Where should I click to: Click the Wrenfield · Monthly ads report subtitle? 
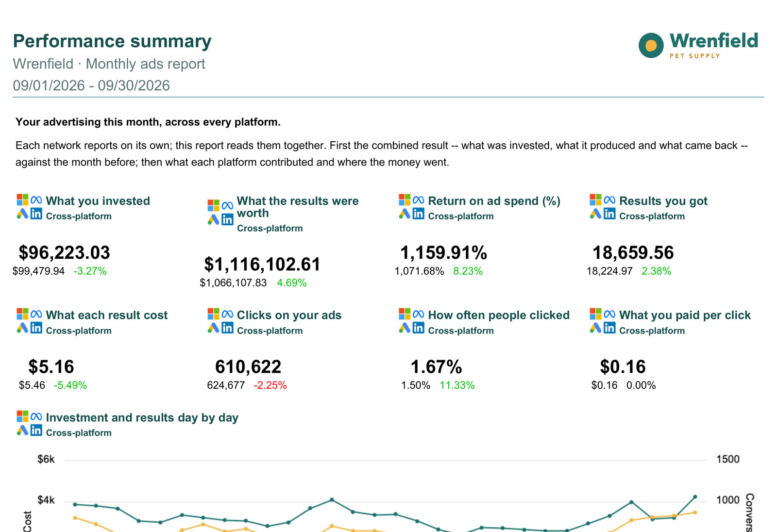pos(109,64)
